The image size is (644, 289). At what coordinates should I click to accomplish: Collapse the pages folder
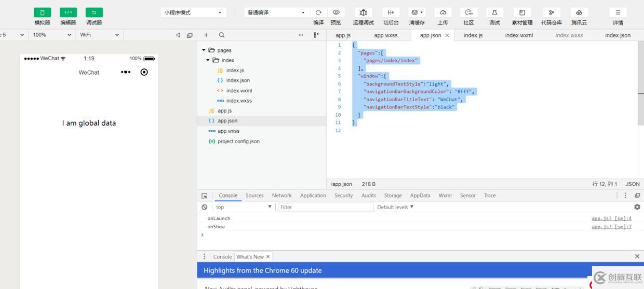point(204,50)
